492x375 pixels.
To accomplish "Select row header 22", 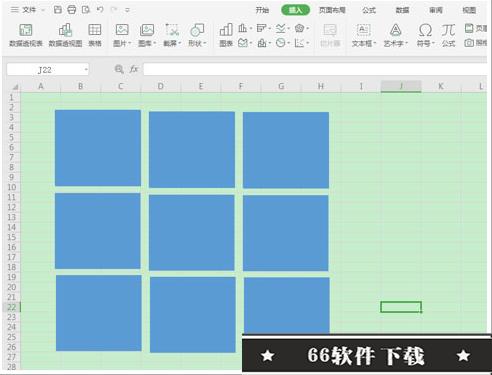I will pyautogui.click(x=12, y=307).
